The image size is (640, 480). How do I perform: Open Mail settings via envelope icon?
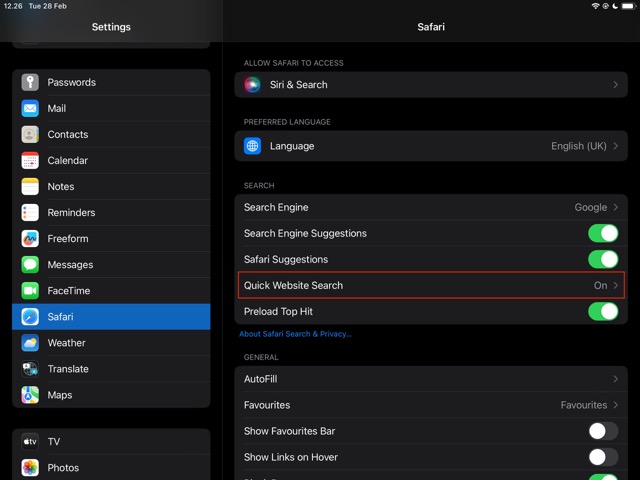(30, 109)
